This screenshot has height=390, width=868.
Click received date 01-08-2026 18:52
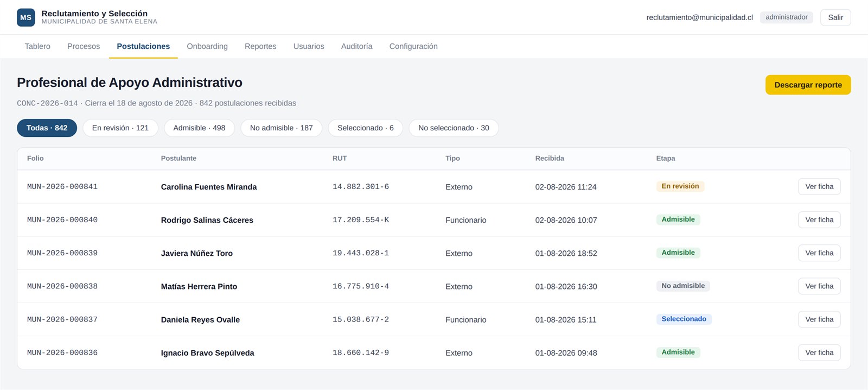[x=566, y=253]
